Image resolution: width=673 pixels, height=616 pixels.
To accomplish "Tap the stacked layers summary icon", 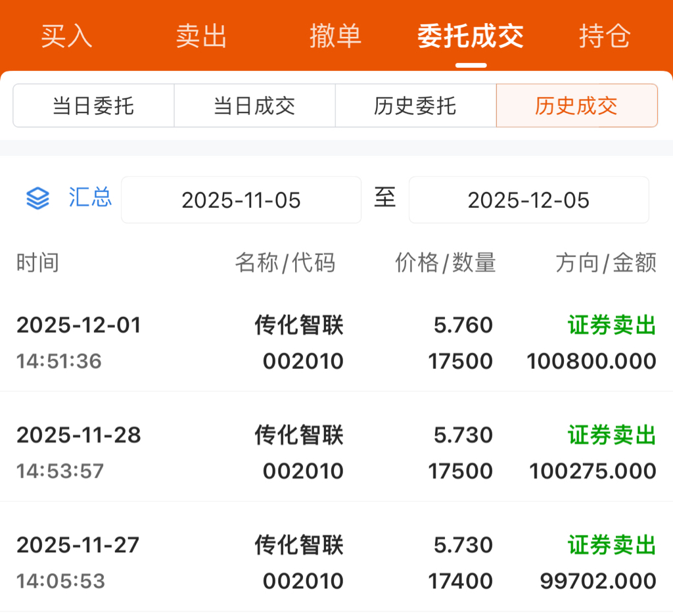I will 37,198.
